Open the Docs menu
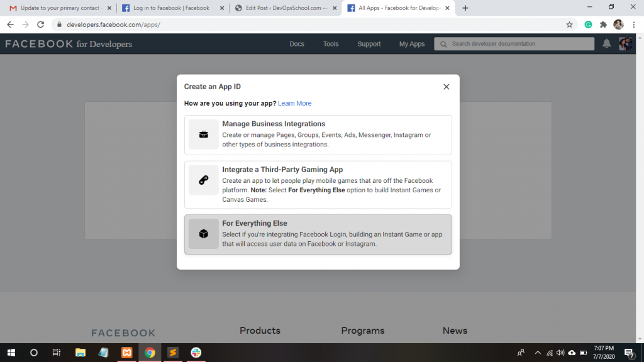 point(297,44)
